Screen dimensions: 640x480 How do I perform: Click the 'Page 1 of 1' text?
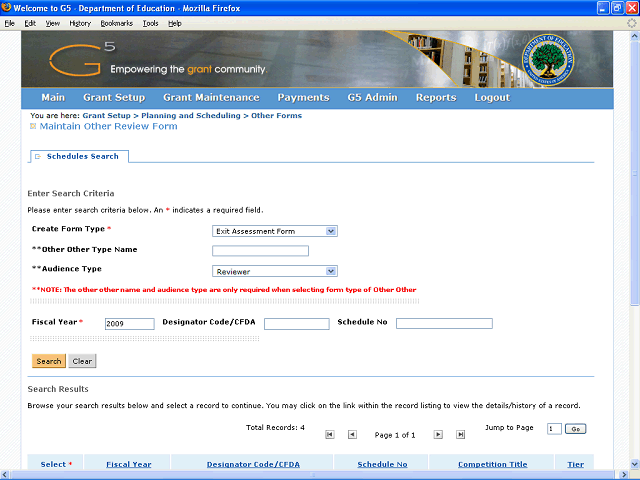click(395, 435)
